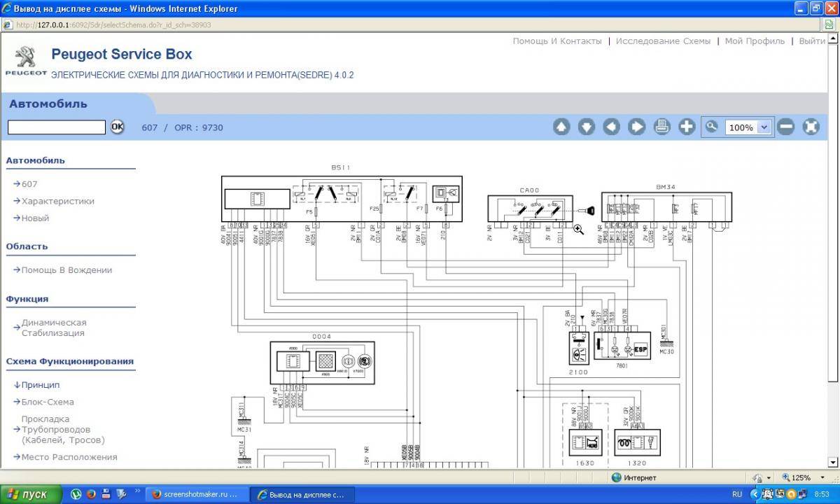840x504 pixels.
Task: Fit the diagram to screen
Action: (x=811, y=127)
